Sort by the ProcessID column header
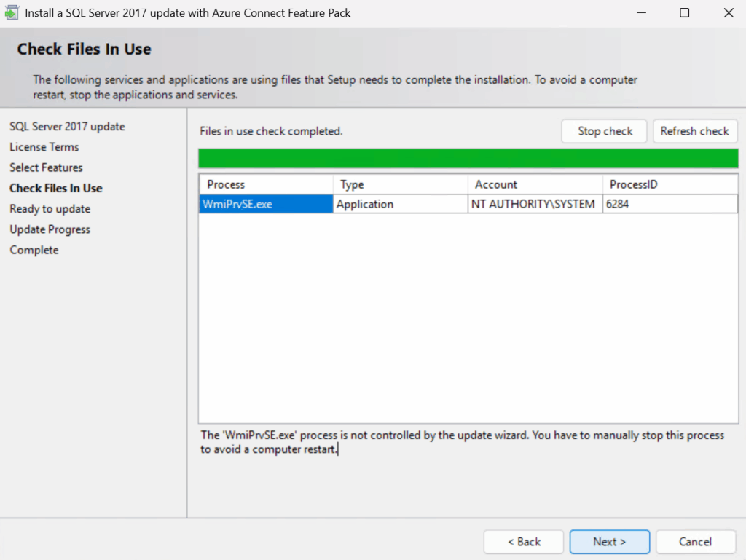The width and height of the screenshot is (746, 560). coord(670,184)
